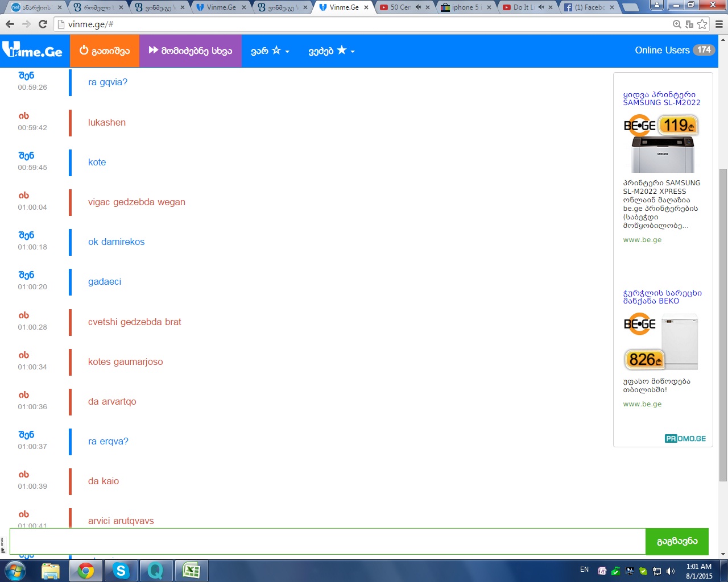This screenshot has height=582, width=728.
Task: Click the message "ra erqva?"
Action: pos(108,442)
